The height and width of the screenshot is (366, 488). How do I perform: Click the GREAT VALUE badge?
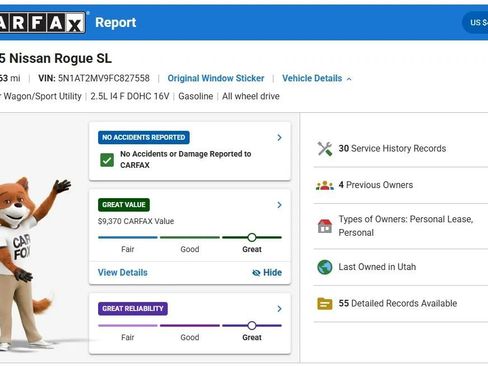pos(124,205)
